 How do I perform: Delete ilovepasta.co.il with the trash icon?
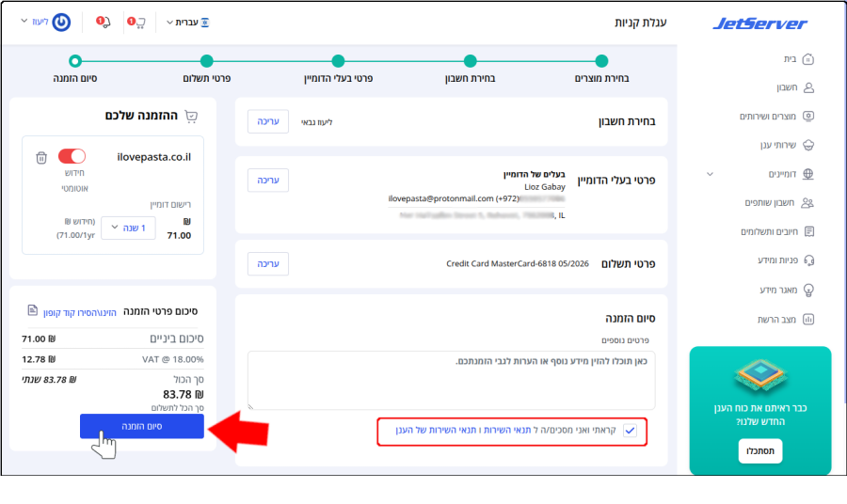point(41,158)
